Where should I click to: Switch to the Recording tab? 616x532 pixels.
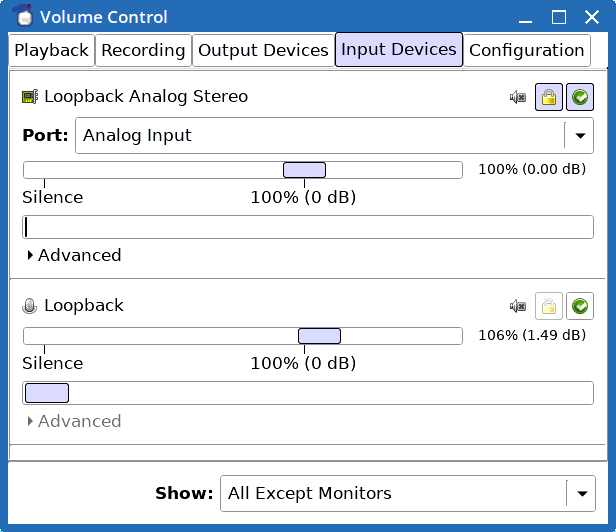coord(143,50)
